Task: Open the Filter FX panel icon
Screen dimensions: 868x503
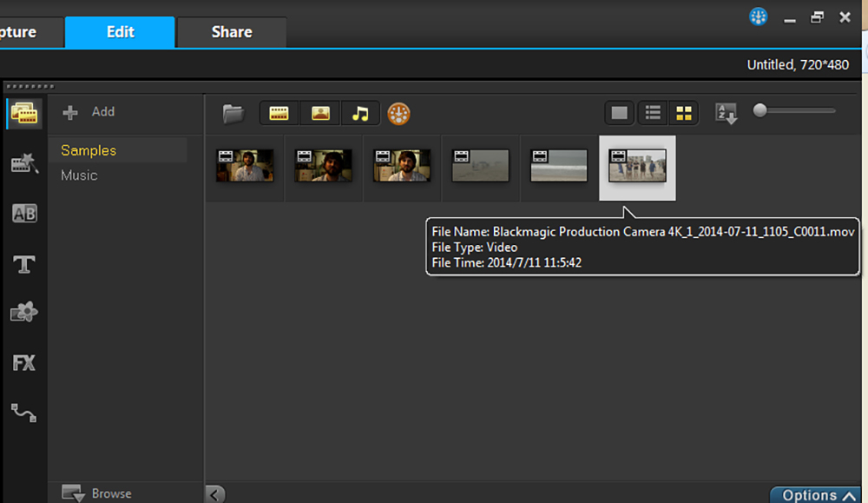Action: (23, 363)
